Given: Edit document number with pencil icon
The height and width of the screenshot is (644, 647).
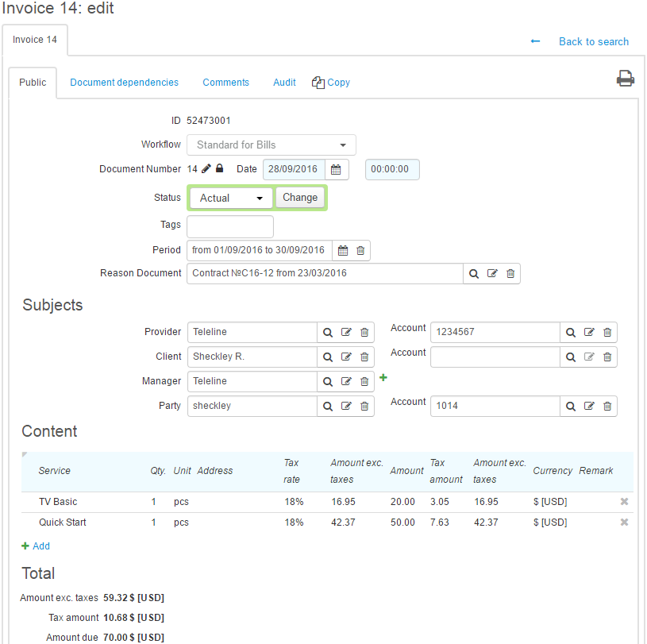Looking at the screenshot, I should (206, 168).
